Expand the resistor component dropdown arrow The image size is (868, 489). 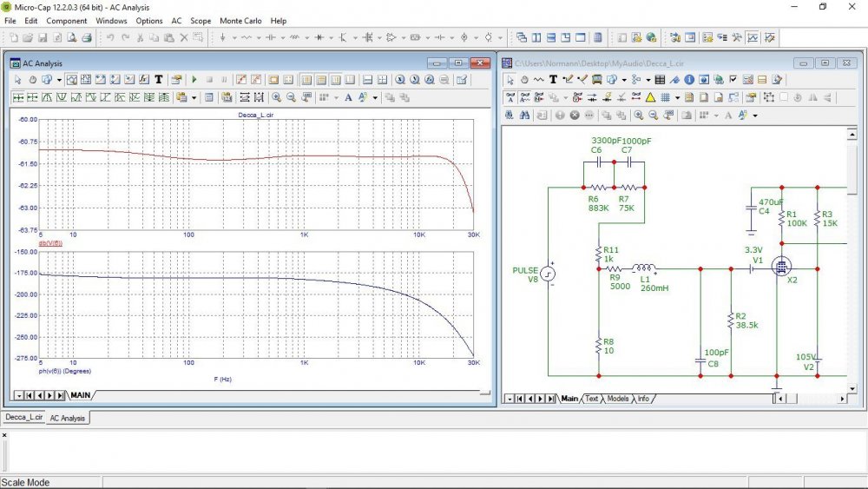coord(258,37)
